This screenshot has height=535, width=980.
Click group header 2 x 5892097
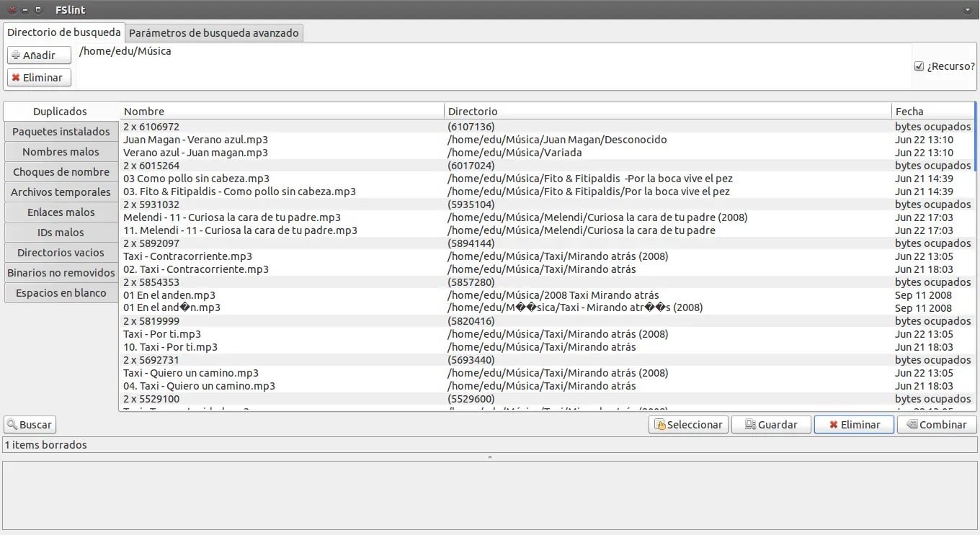(547, 243)
